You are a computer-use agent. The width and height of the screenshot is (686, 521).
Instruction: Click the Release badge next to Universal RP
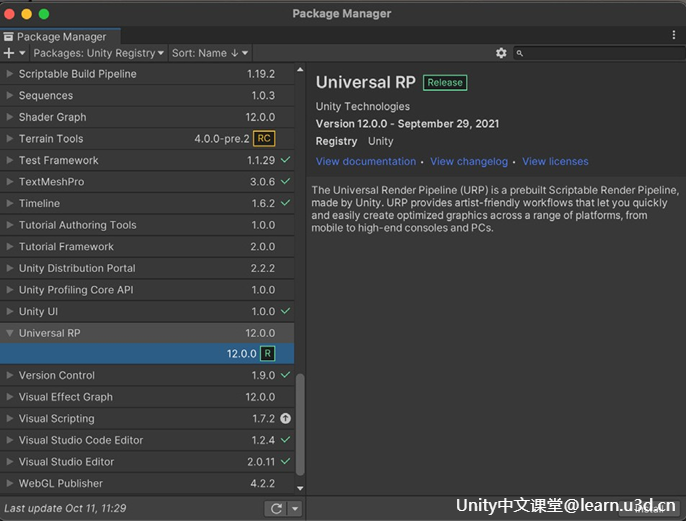click(445, 83)
